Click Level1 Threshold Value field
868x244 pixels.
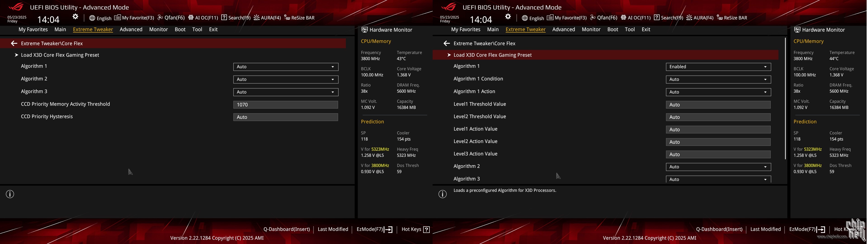point(718,105)
